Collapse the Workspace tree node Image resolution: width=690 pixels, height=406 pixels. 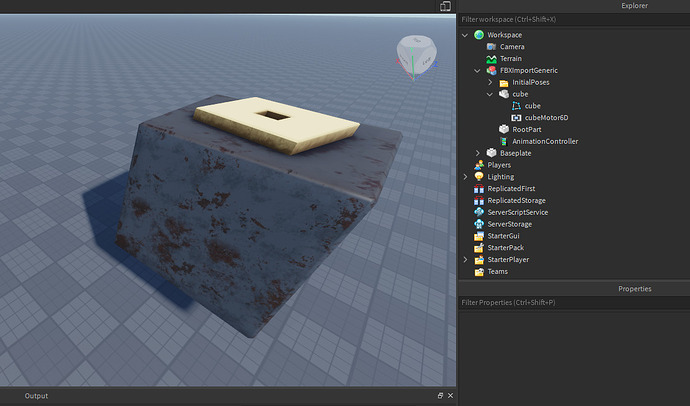tap(465, 35)
